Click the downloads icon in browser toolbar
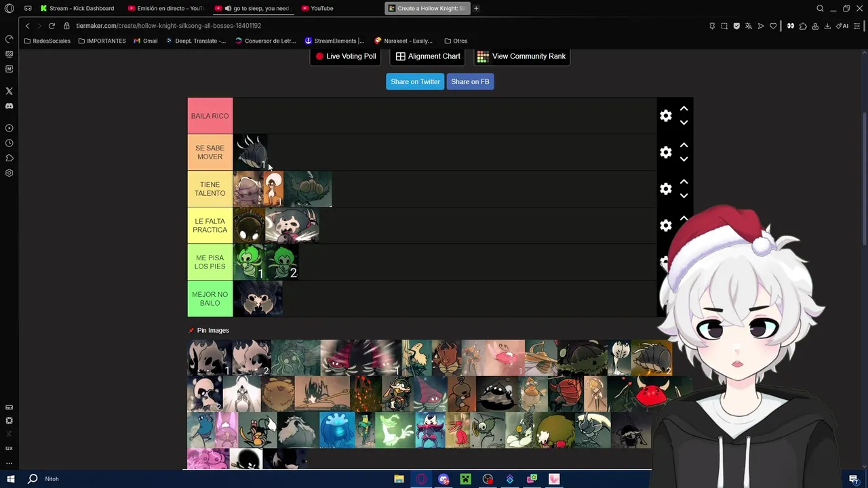The image size is (868, 488). [x=827, y=26]
